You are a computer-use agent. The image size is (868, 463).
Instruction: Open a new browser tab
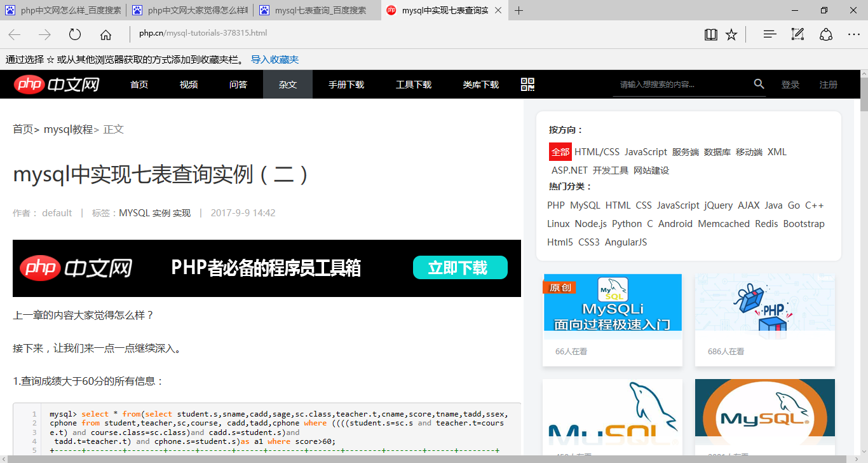(x=519, y=10)
